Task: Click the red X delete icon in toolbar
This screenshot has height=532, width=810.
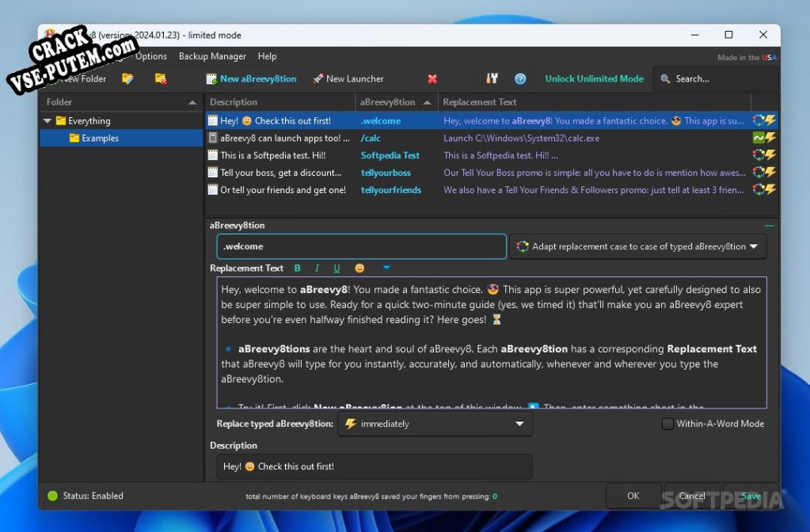Action: [432, 78]
